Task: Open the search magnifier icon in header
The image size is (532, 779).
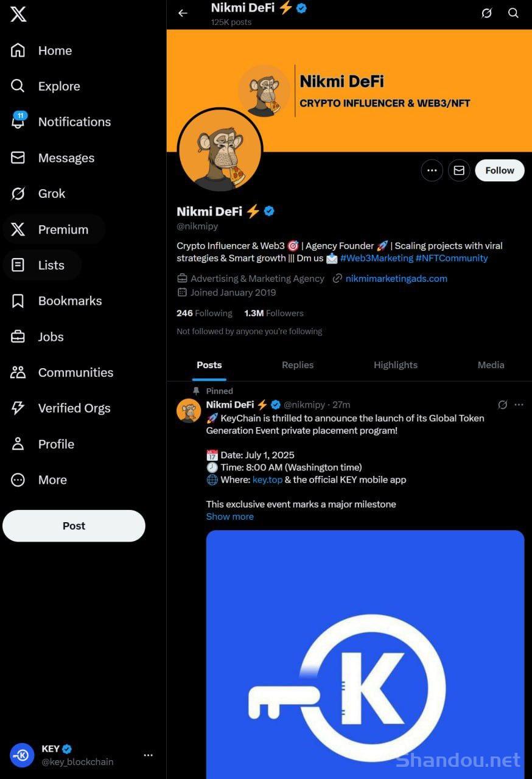Action: 514,13
